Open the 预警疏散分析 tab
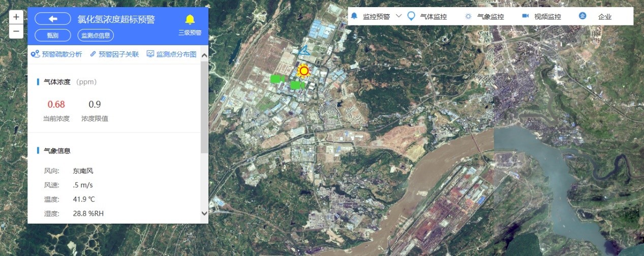 point(56,54)
